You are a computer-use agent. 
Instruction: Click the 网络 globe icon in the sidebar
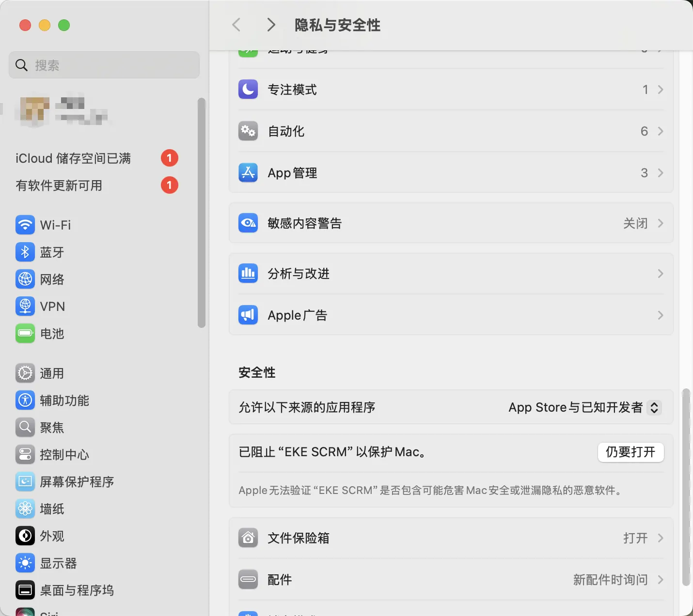tap(25, 279)
